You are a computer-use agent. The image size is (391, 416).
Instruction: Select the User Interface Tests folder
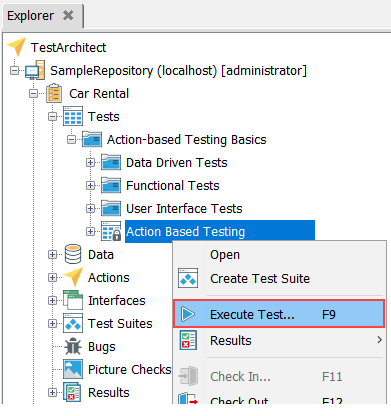click(x=184, y=209)
